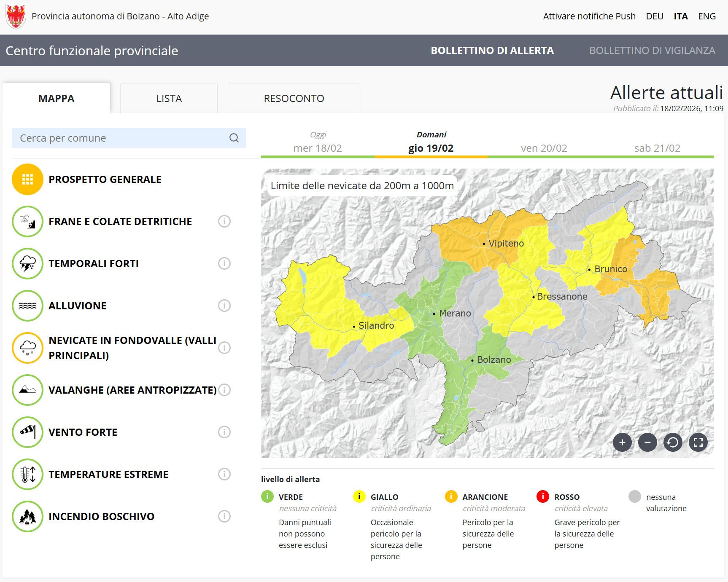Switch to the LISTA tab
Viewport: 728px width, 582px height.
(x=169, y=99)
